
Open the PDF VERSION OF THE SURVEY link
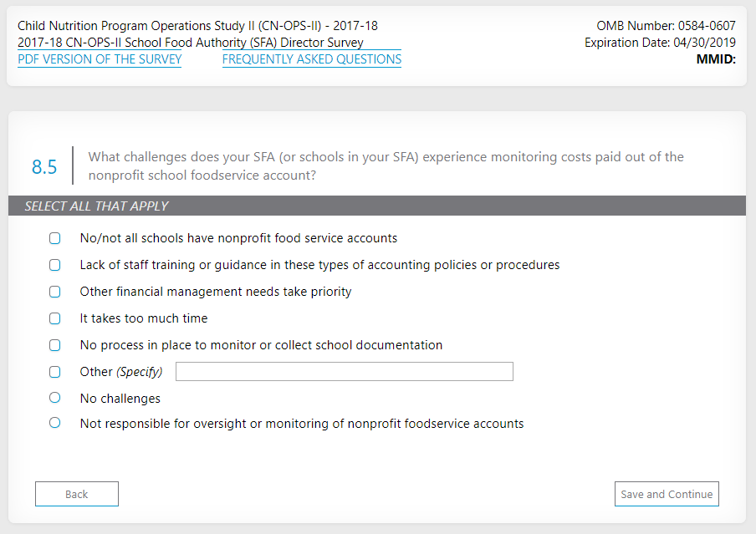[100, 59]
